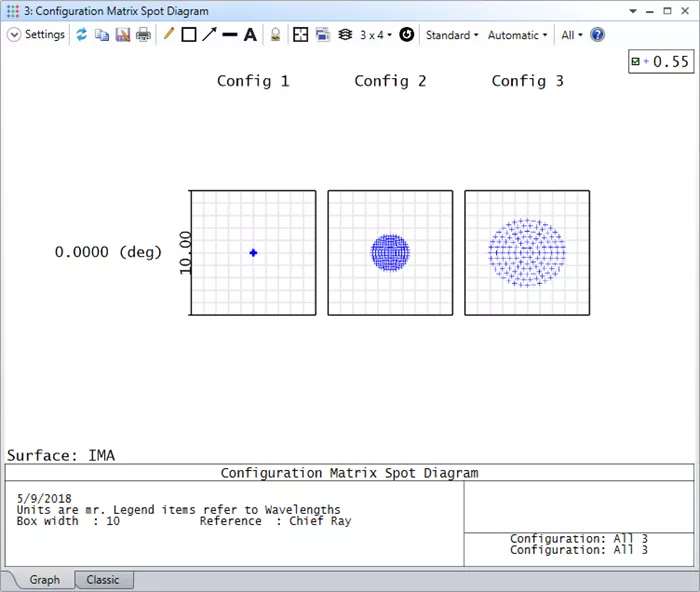
Task: Open the Standard dropdown
Action: [x=451, y=35]
